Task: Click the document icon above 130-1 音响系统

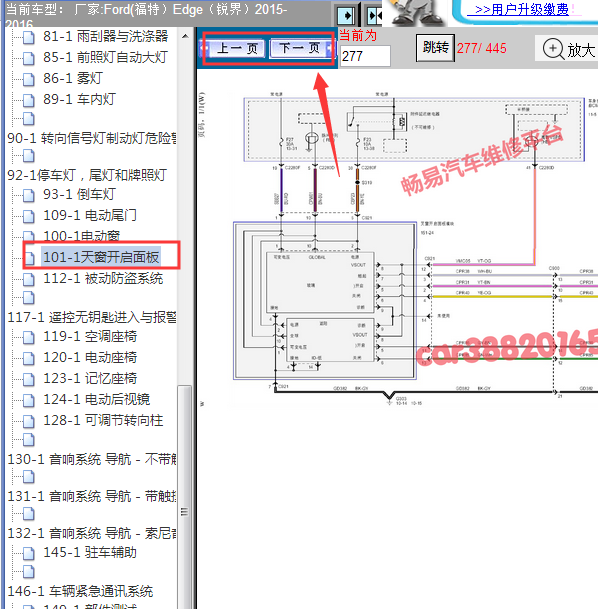Action: click(x=28, y=440)
